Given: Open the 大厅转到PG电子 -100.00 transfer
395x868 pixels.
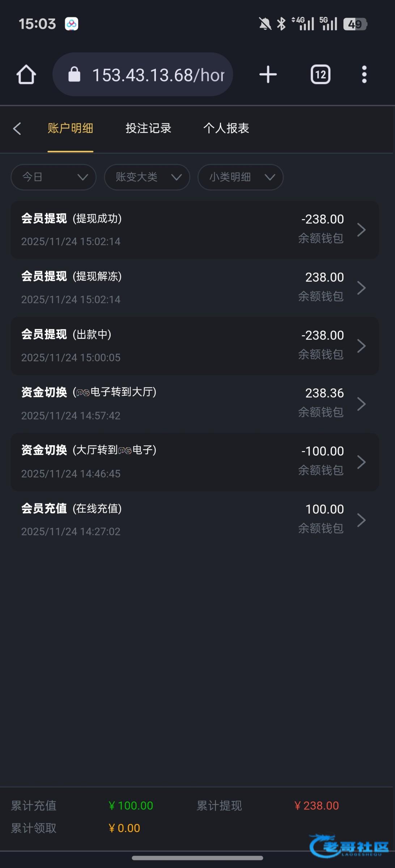Looking at the screenshot, I should (x=195, y=462).
